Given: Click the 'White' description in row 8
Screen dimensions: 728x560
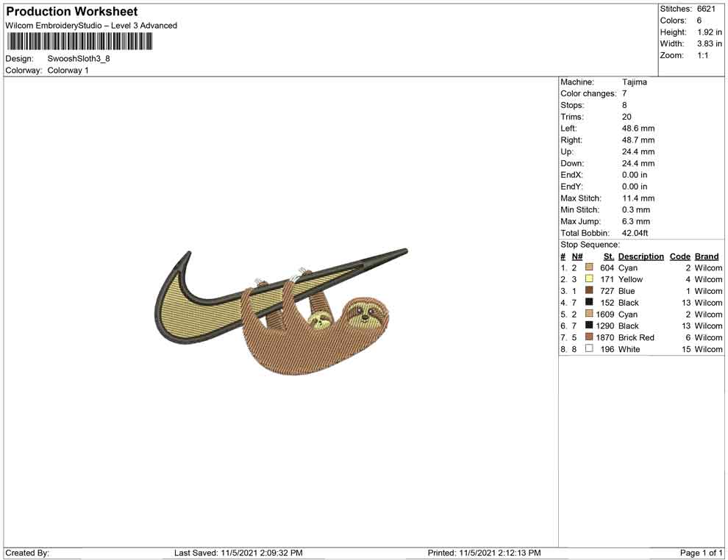Looking at the screenshot, I should click(x=629, y=349).
